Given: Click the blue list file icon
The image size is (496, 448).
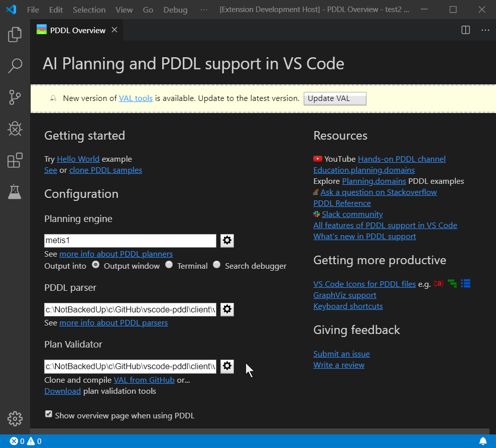Looking at the screenshot, I should (466, 283).
